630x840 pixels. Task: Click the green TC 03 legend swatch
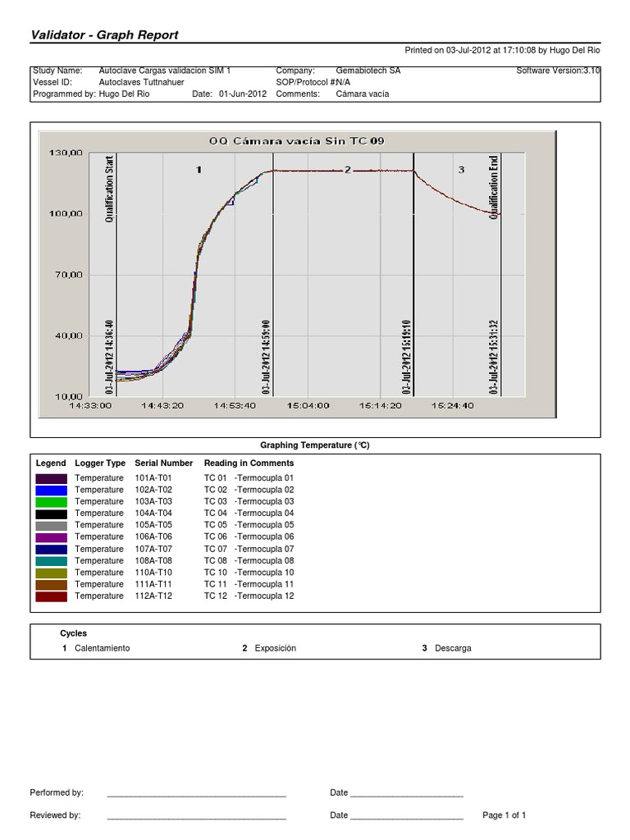pos(51,501)
